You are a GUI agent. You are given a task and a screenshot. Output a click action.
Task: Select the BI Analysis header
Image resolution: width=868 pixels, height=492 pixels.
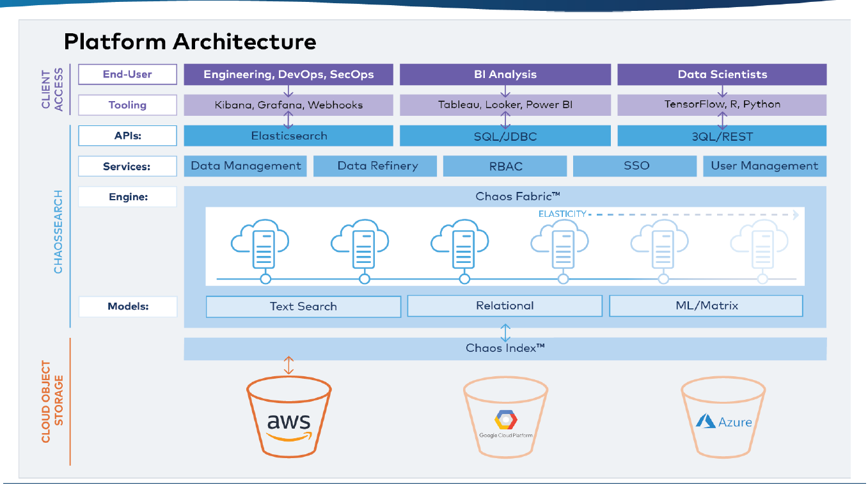505,74
